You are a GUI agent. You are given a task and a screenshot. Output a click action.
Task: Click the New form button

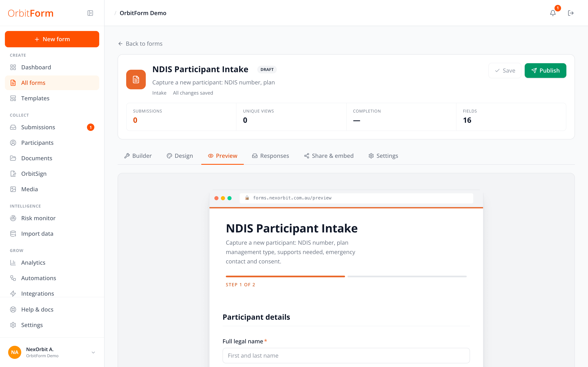pyautogui.click(x=52, y=39)
